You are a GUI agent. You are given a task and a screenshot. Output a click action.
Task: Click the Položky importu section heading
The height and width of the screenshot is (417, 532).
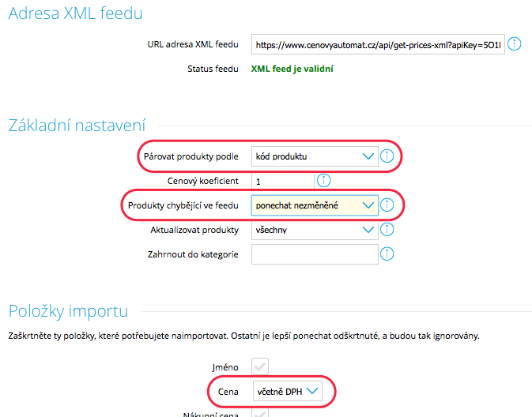(68, 310)
